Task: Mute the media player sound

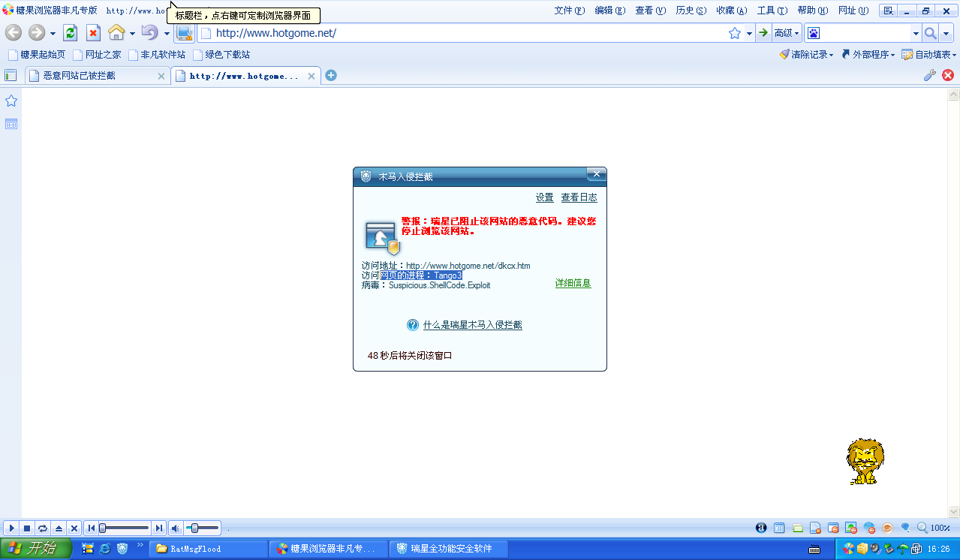Action: pos(175,528)
